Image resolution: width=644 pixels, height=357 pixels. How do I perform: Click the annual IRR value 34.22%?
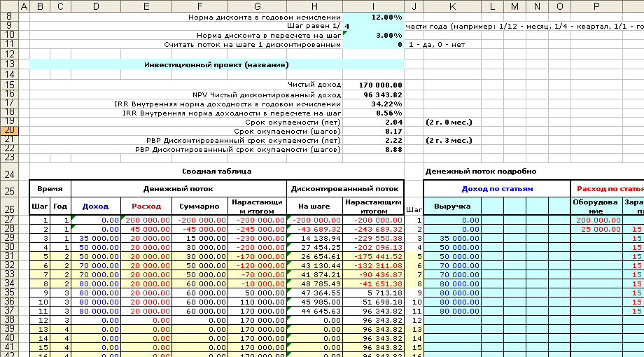(x=373, y=104)
